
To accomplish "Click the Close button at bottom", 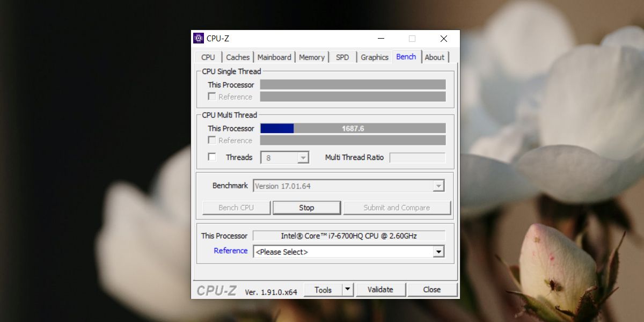I will [432, 290].
